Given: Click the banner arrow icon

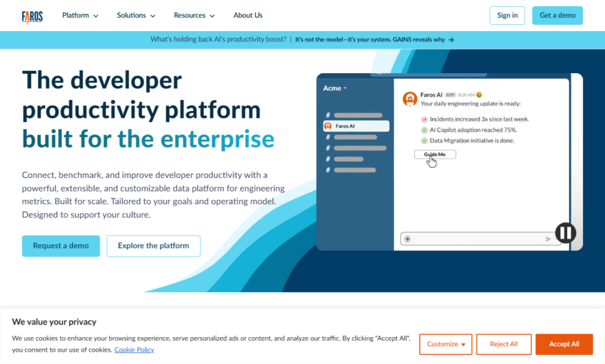Looking at the screenshot, I should click(451, 40).
